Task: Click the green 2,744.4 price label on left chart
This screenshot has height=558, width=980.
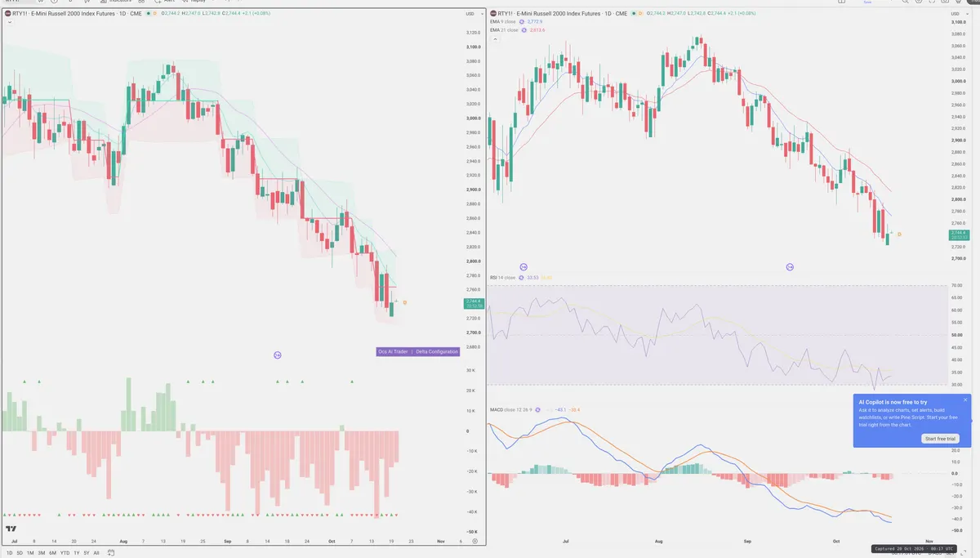Action: click(x=474, y=303)
